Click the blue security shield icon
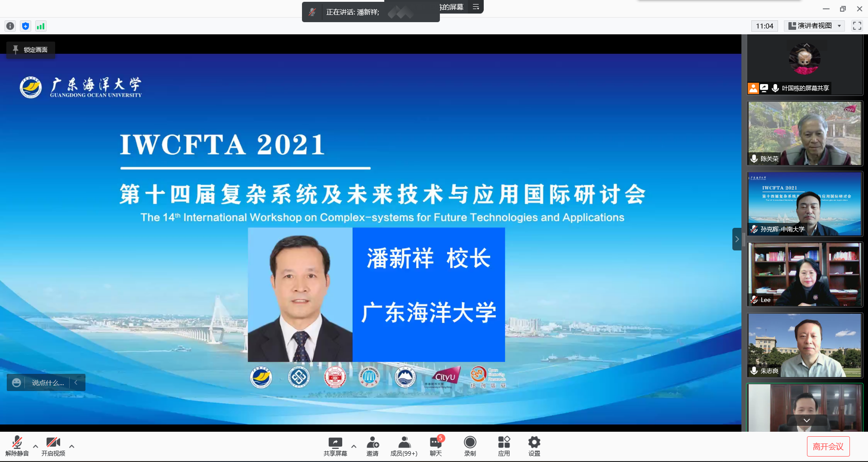The height and width of the screenshot is (462, 868). (x=26, y=26)
